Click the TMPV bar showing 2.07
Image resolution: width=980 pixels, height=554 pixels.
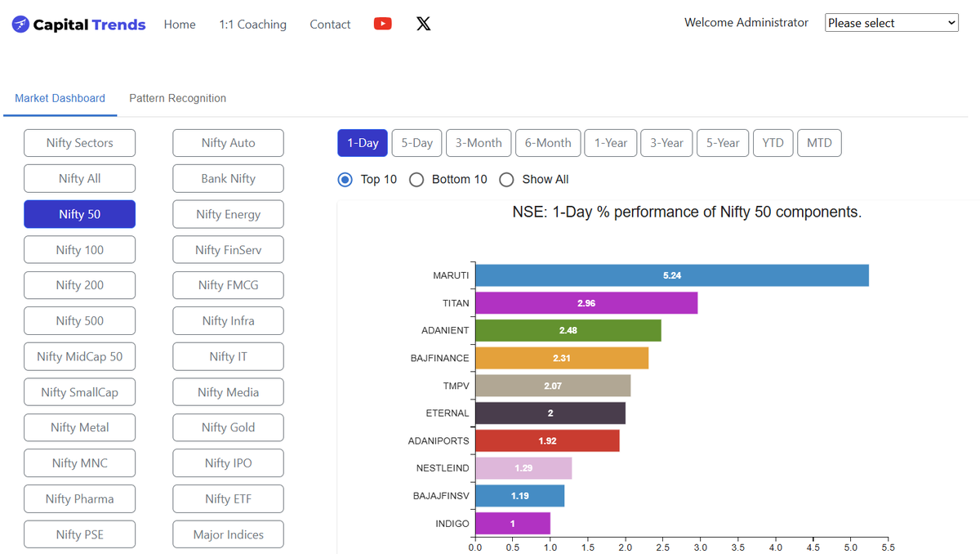pyautogui.click(x=553, y=386)
